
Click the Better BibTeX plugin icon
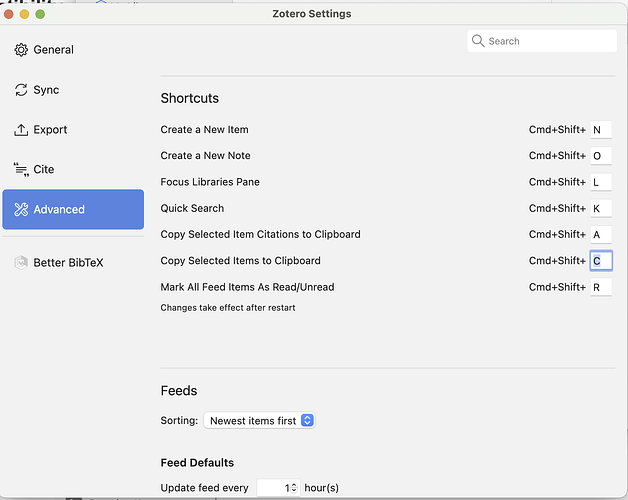coord(21,262)
